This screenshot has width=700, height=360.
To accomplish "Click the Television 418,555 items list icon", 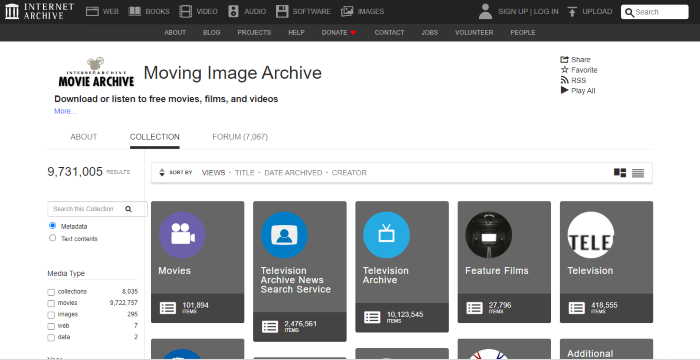I will [x=577, y=308].
